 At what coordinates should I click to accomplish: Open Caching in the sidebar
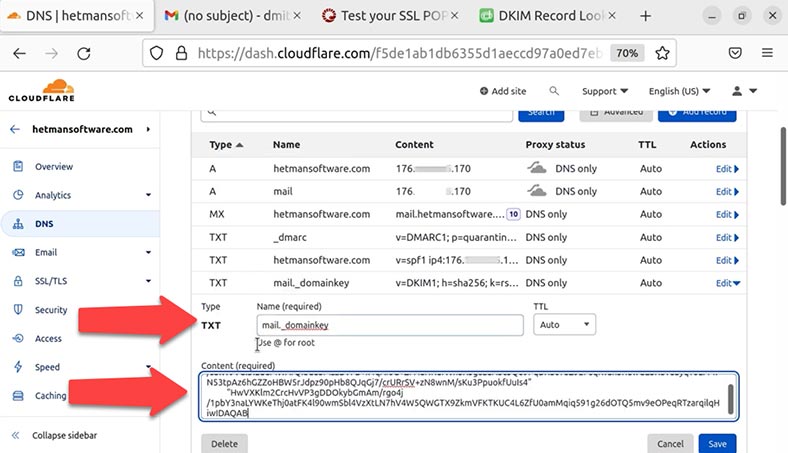click(50, 396)
